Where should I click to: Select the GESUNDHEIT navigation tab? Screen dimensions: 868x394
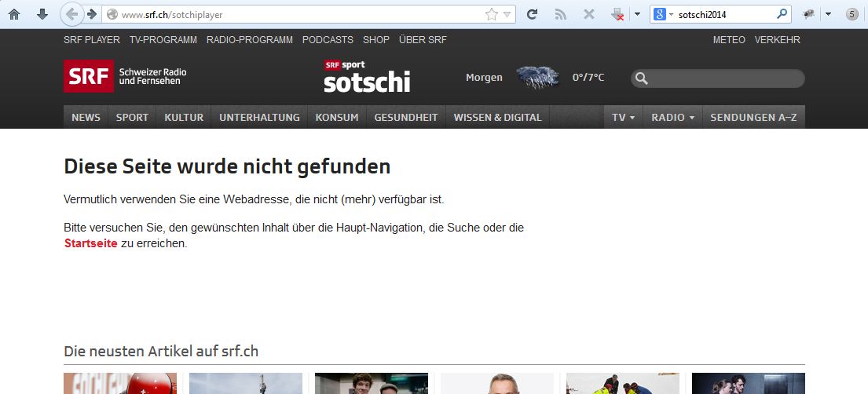[406, 117]
